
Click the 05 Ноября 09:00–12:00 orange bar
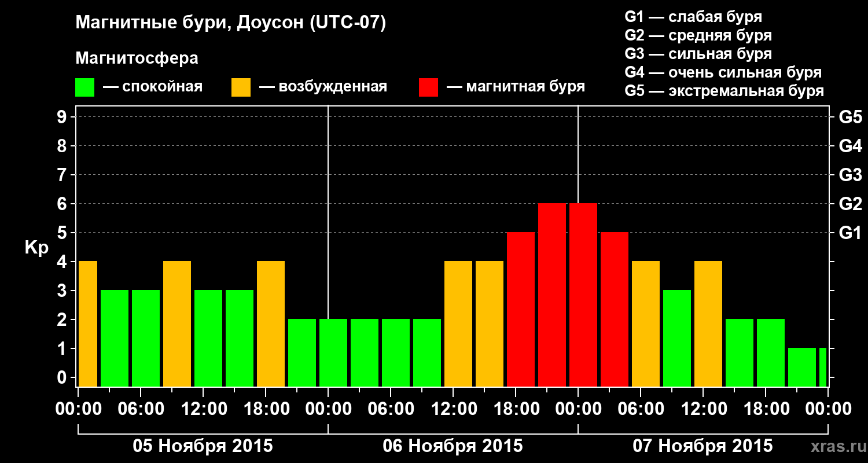point(177,324)
